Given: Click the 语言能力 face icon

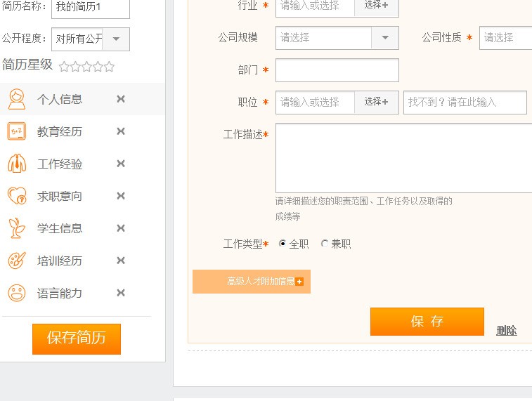Looking at the screenshot, I should click(x=16, y=293).
